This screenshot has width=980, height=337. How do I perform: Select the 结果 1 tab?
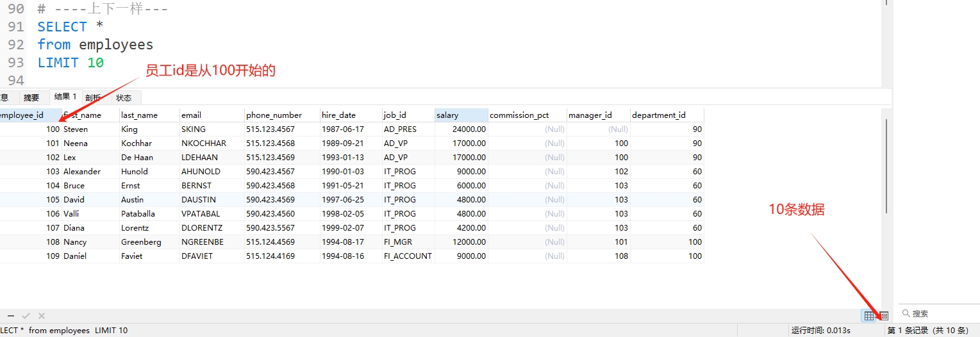[x=65, y=97]
